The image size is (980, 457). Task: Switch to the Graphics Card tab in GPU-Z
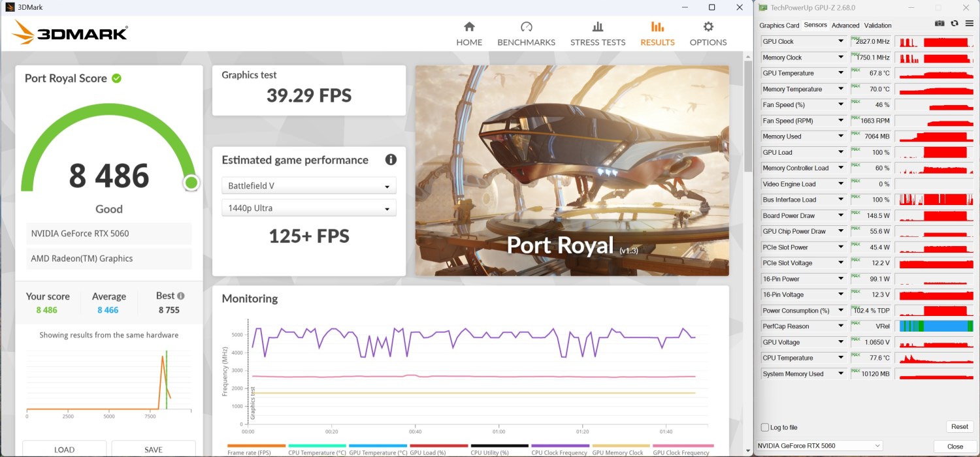click(x=779, y=25)
